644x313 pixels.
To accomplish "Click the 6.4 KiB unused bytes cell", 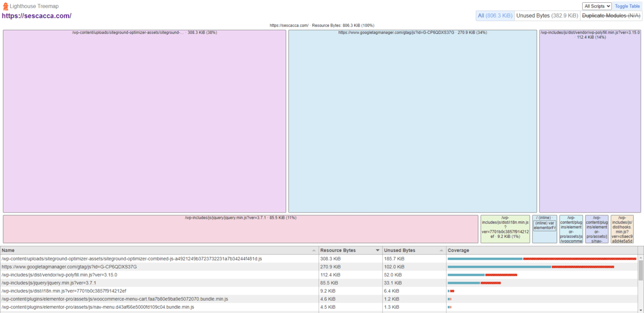I will [x=414, y=291].
